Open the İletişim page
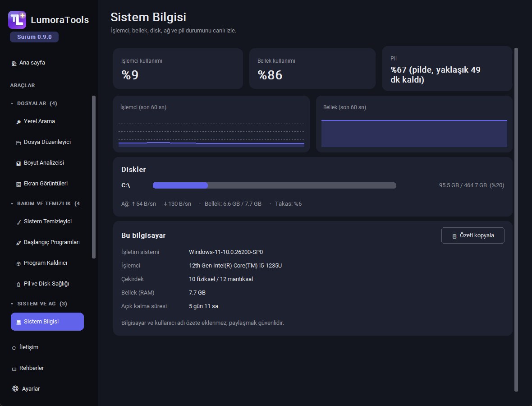 coord(47,347)
